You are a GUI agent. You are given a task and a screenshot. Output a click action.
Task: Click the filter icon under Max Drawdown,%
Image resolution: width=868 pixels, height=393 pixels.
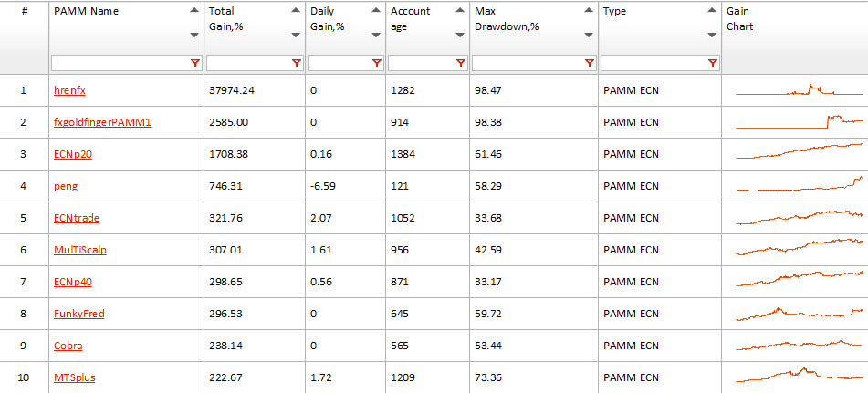click(x=589, y=63)
